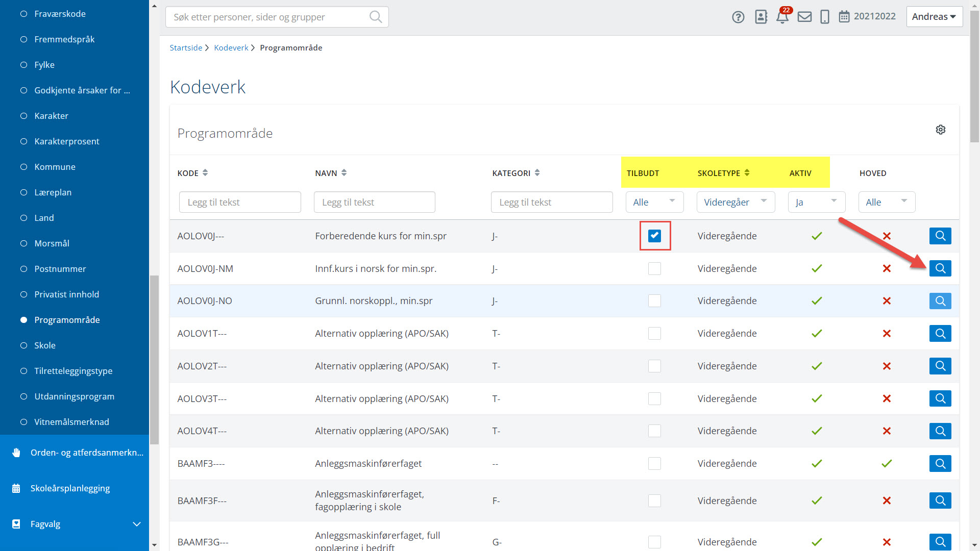This screenshot has width=980, height=551.
Task: Sort table by KATEGORI column arrows
Action: pos(537,173)
